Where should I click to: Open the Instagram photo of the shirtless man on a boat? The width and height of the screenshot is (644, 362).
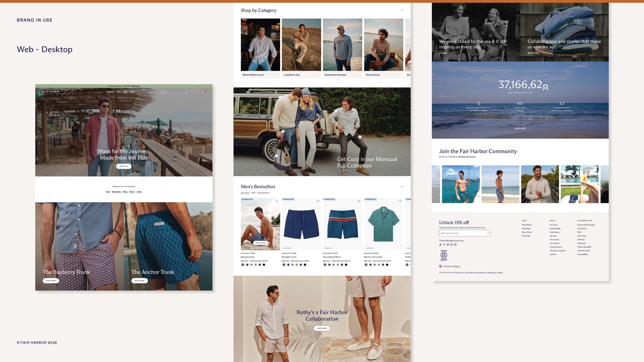point(461,184)
